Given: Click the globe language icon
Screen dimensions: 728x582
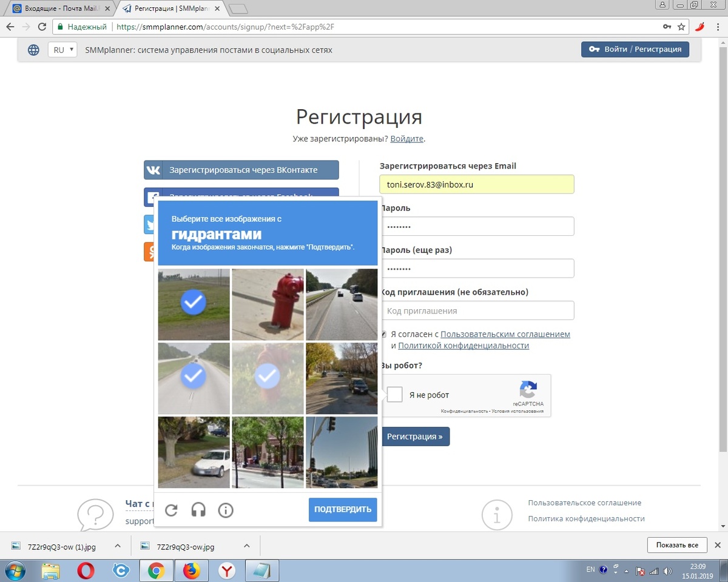Looking at the screenshot, I should pyautogui.click(x=33, y=50).
